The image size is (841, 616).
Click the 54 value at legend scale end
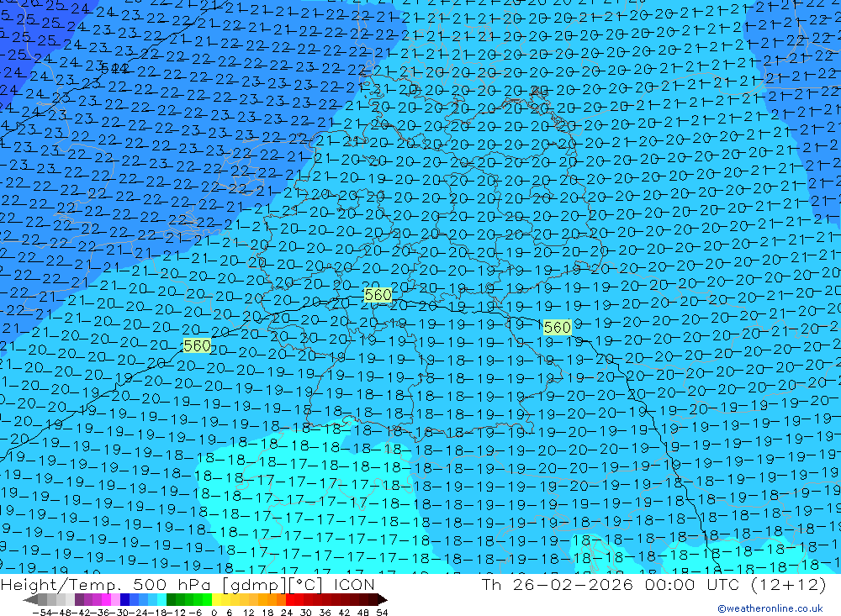click(382, 613)
